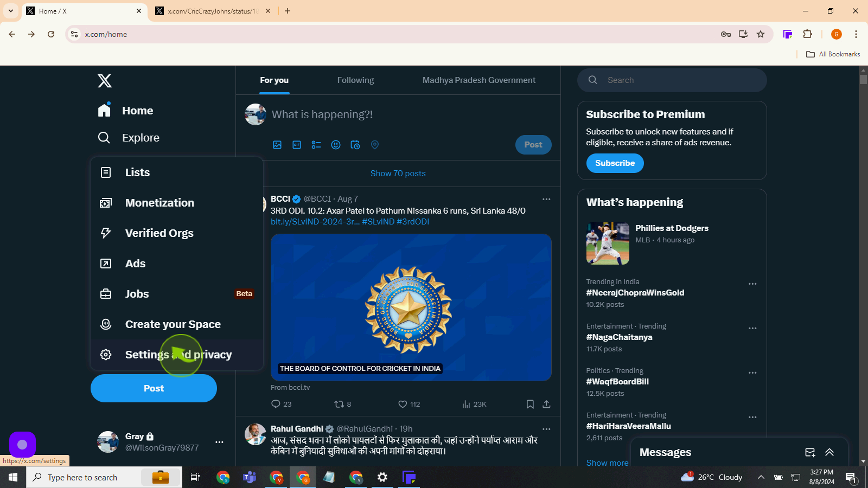Screen dimensions: 868x488
Task: Tag a location in composer
Action: (375, 145)
